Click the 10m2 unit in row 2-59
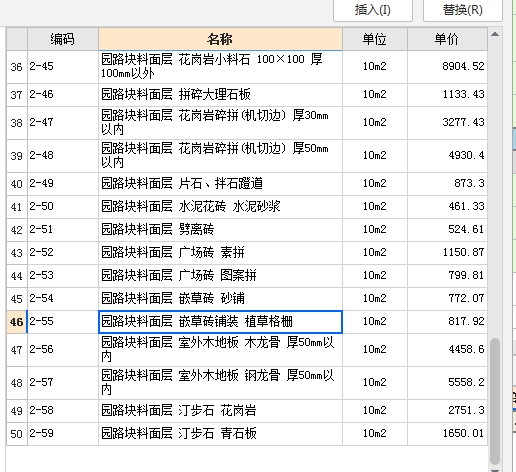516x472 pixels. tap(375, 434)
